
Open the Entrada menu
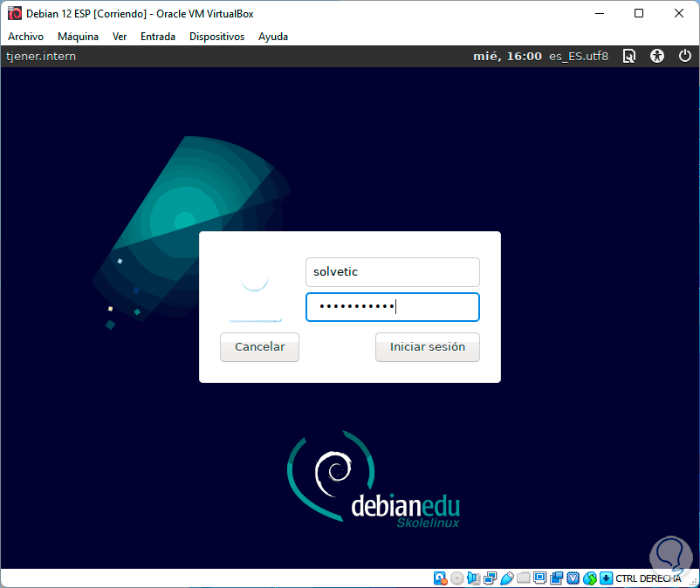coord(158,37)
